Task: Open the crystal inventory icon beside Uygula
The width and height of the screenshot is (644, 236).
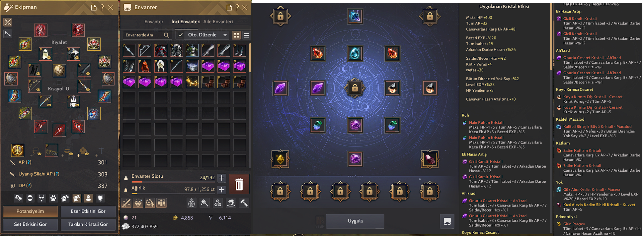Action: coord(447,221)
